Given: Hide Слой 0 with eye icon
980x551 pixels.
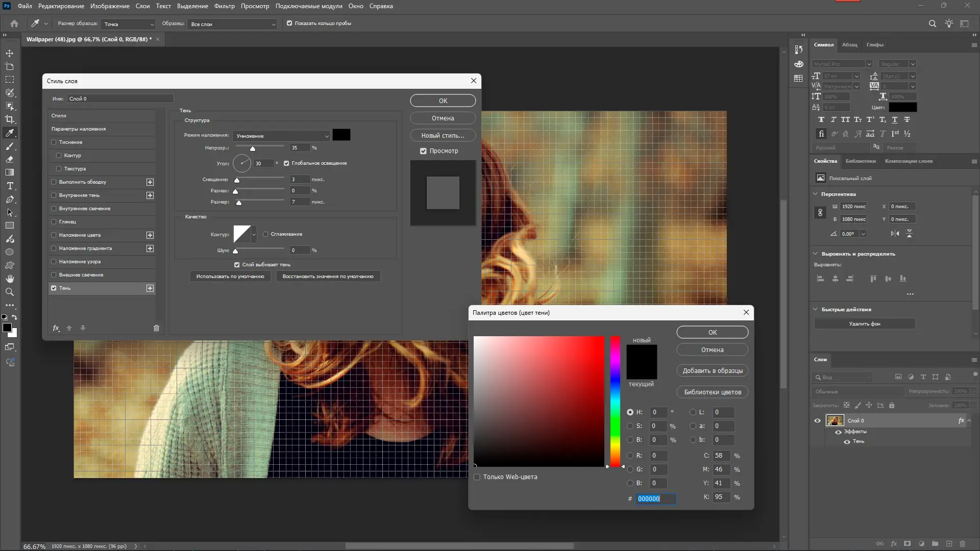Looking at the screenshot, I should click(817, 421).
